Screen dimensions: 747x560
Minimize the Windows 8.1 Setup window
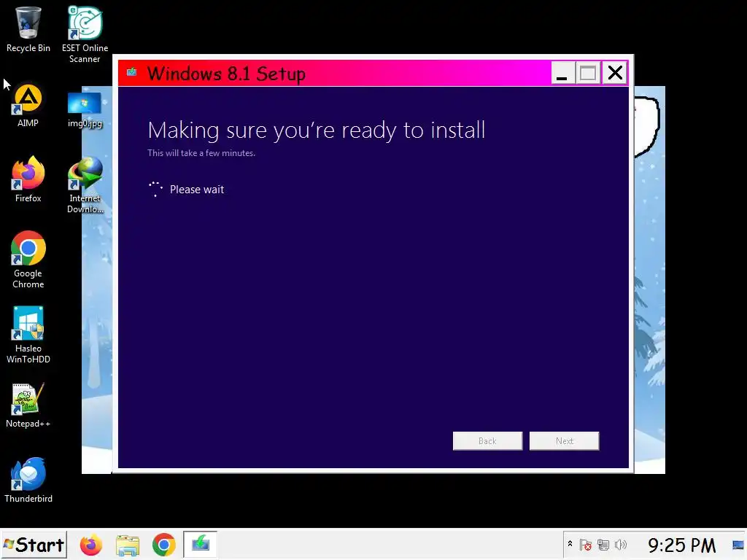(x=562, y=73)
